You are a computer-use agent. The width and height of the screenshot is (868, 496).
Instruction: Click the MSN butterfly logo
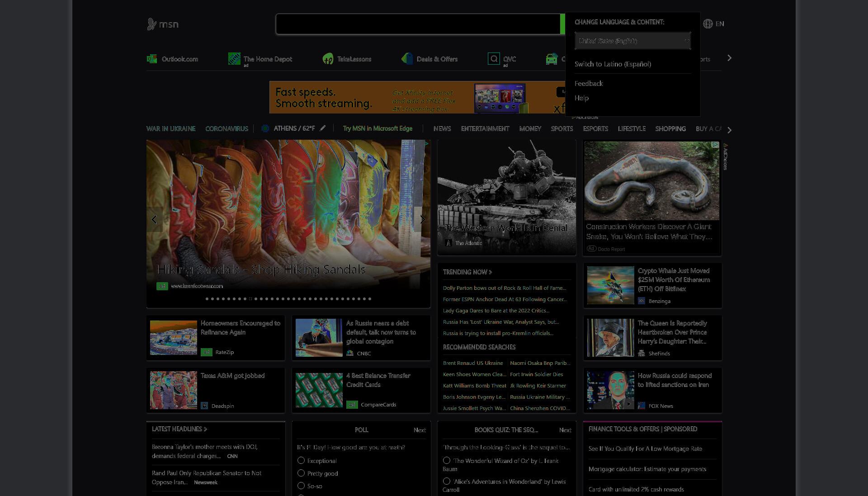click(x=152, y=24)
